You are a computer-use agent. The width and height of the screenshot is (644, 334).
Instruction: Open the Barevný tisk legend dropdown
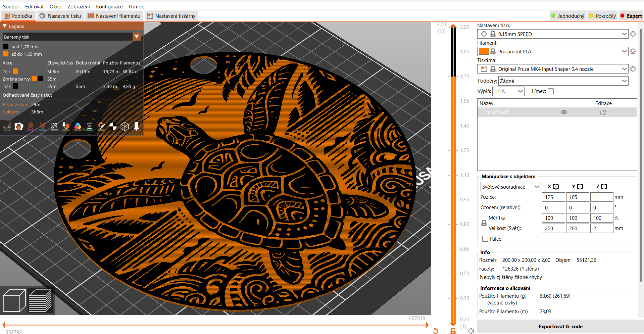[x=136, y=37]
